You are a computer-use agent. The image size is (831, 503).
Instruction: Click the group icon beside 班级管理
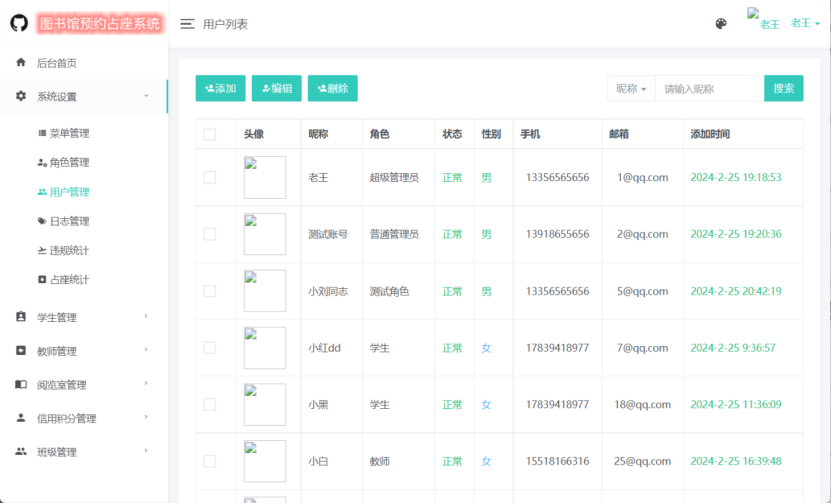point(21,452)
